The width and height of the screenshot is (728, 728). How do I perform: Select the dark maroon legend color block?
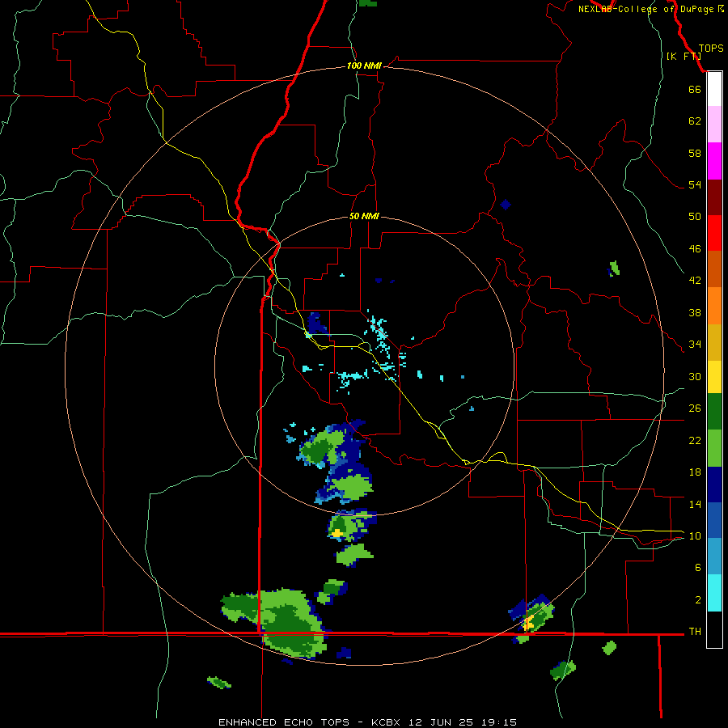coord(714,197)
